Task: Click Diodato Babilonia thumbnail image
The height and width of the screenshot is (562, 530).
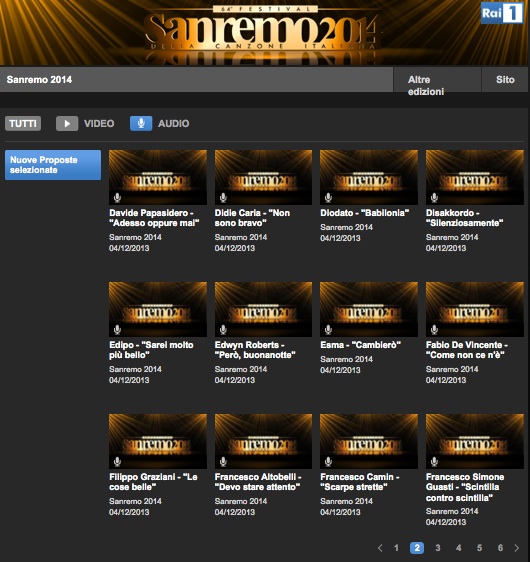Action: [x=369, y=177]
